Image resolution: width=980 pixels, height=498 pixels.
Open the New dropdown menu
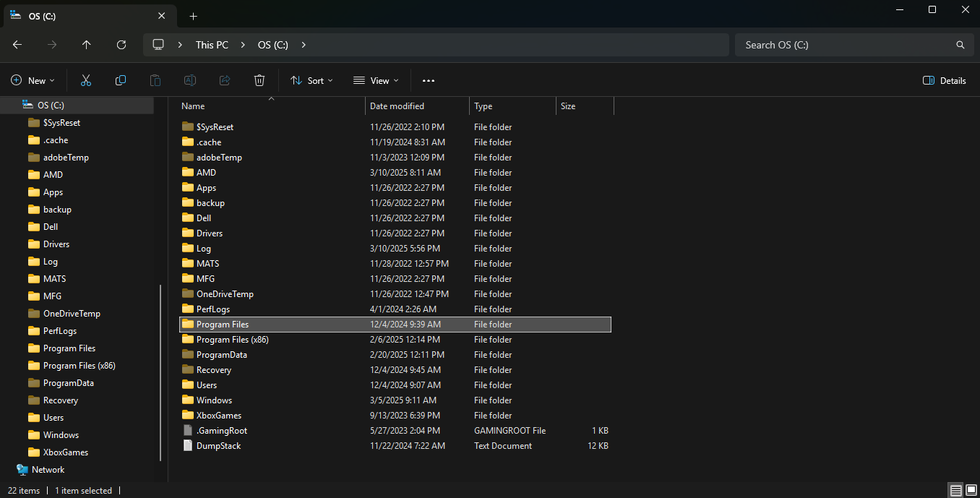33,80
